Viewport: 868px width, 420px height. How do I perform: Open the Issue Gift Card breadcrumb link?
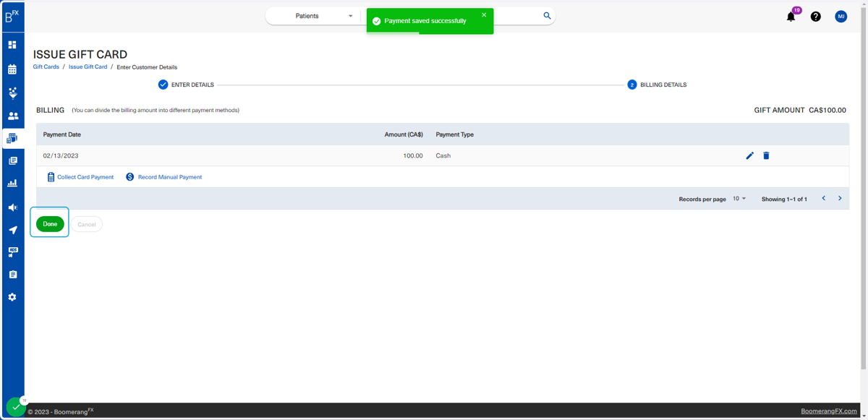tap(88, 67)
